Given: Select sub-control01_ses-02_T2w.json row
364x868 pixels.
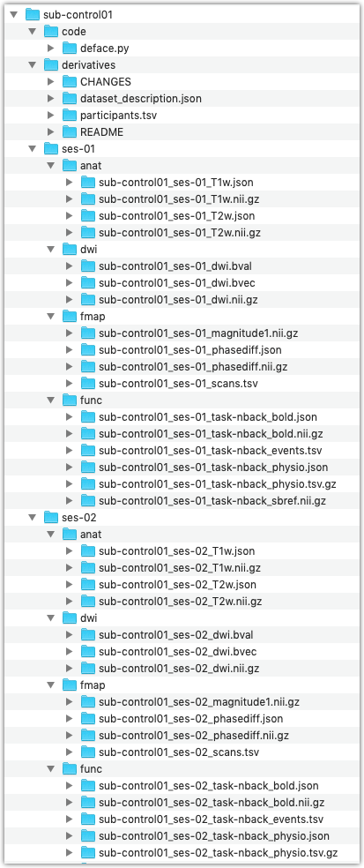Looking at the screenshot, I should tap(182, 585).
